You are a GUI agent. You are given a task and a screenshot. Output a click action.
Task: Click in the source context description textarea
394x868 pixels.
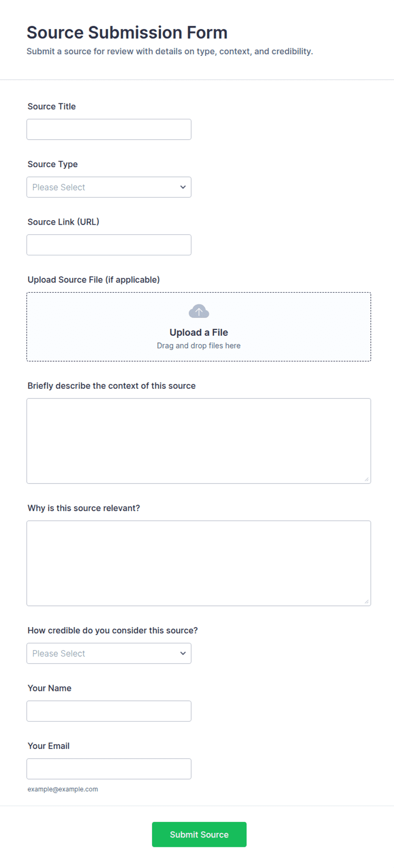tap(199, 441)
